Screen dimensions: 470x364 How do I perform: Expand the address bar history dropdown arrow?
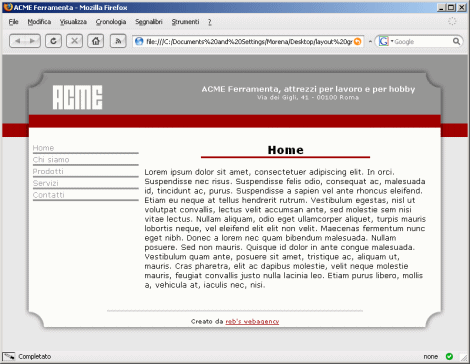coord(370,42)
